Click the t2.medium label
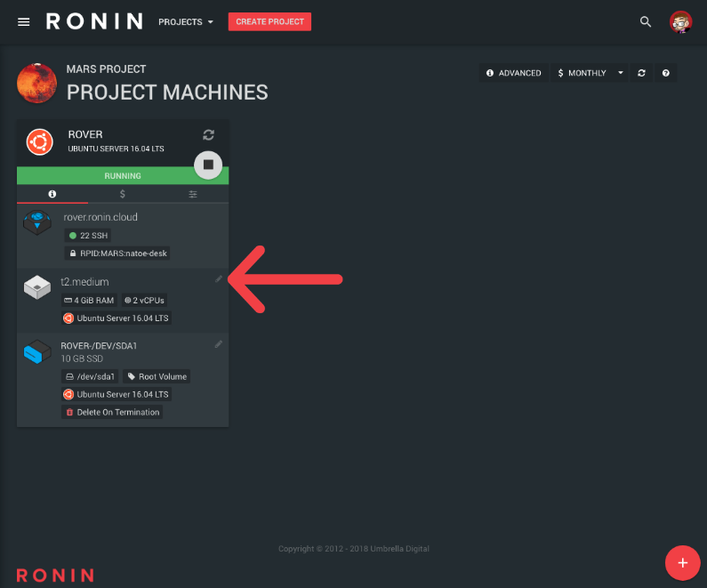The width and height of the screenshot is (707, 588). click(84, 282)
